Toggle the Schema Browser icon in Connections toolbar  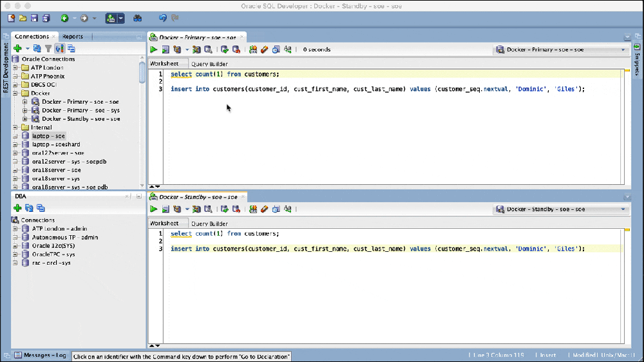(60, 48)
